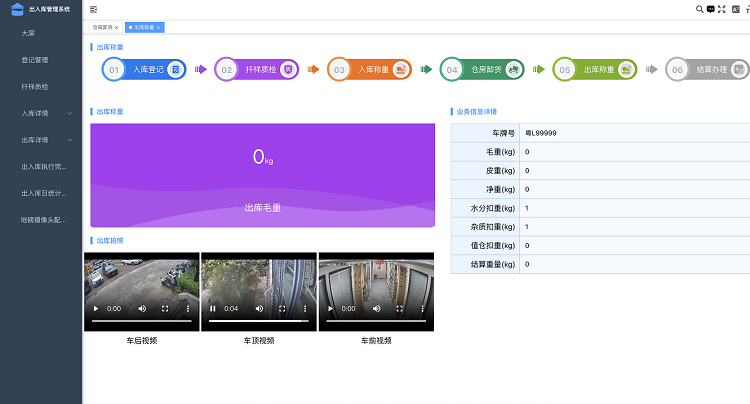Seek within the 车后视频 progress bar

tap(142, 321)
